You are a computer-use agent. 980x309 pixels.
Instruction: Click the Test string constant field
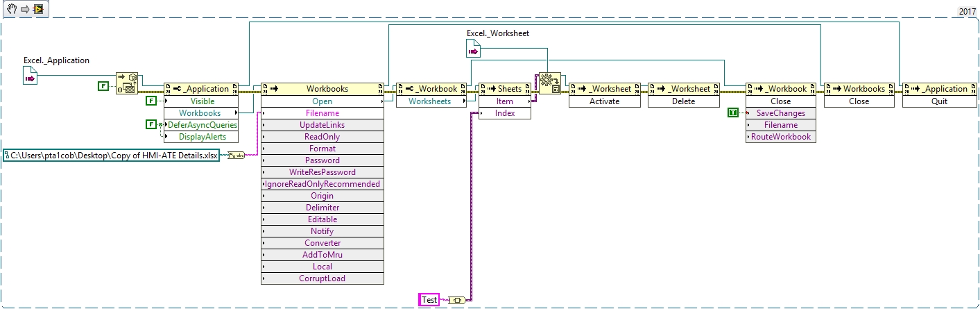tap(430, 300)
